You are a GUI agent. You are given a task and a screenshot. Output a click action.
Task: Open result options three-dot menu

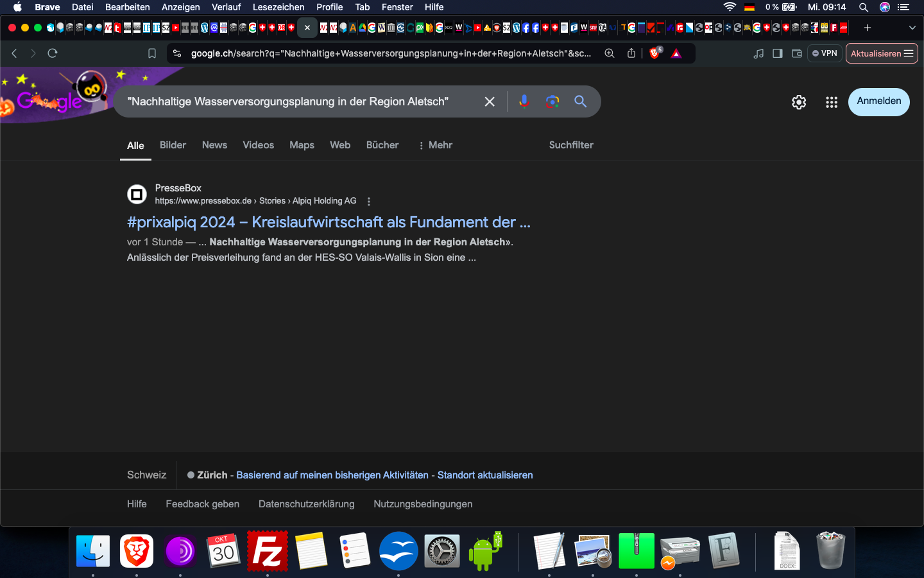(x=368, y=201)
